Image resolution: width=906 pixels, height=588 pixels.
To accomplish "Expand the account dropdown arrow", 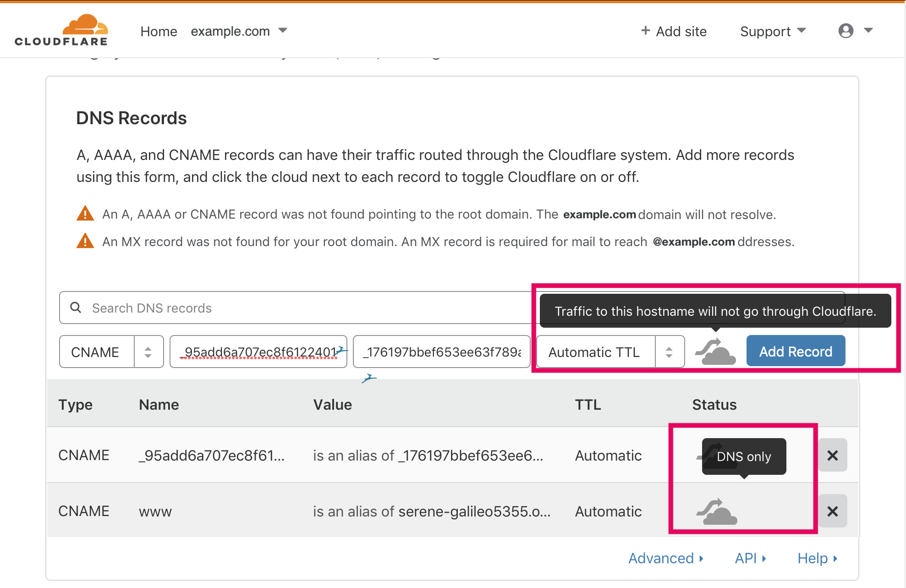I will click(868, 30).
